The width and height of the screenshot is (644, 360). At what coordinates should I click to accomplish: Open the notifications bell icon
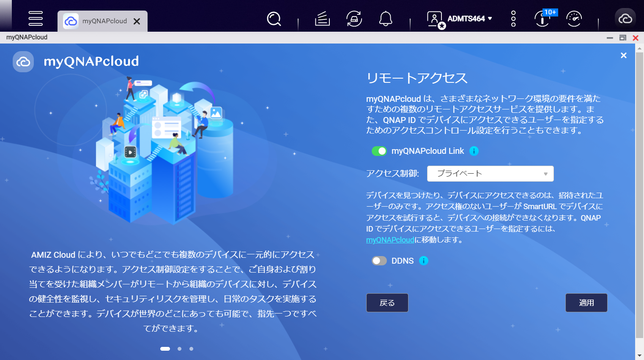pyautogui.click(x=386, y=19)
